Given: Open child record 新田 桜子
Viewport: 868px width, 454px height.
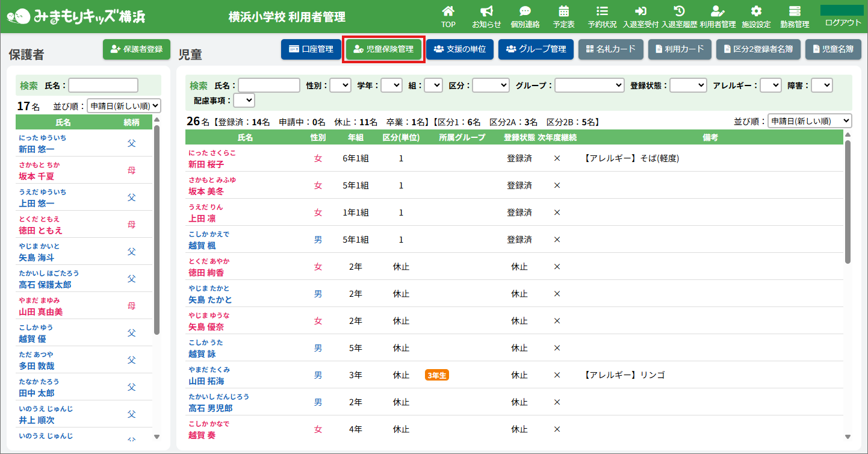Looking at the screenshot, I should point(206,164).
